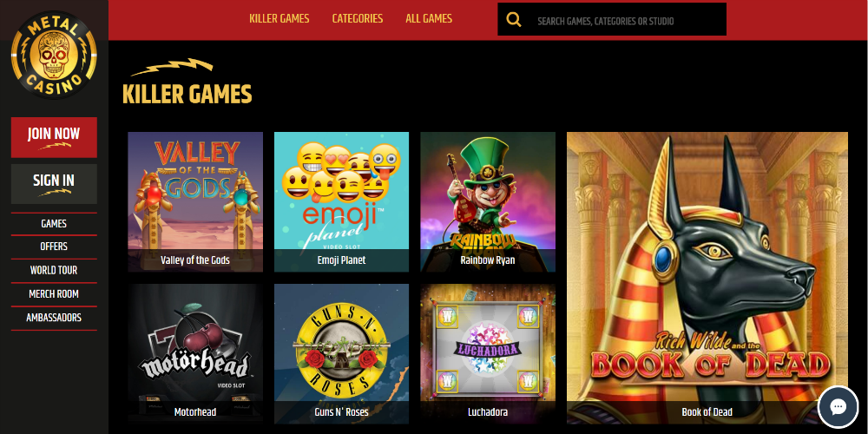
Task: Open the Categories menu
Action: point(358,19)
